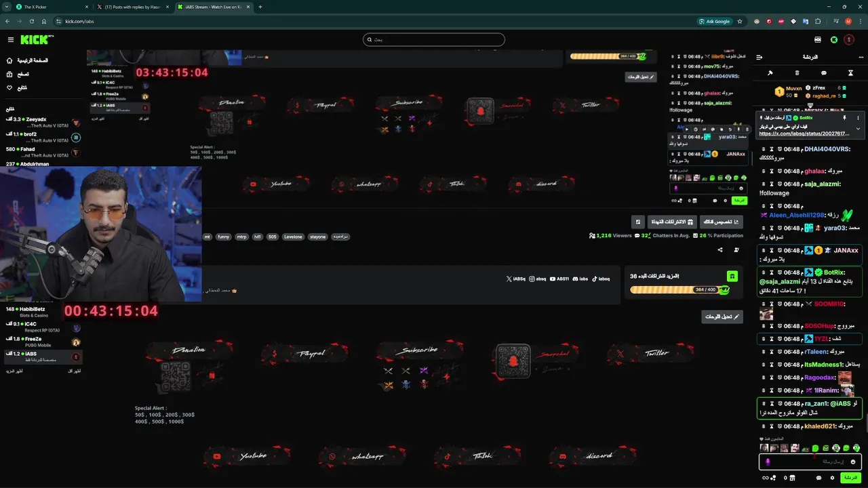Click the Twitter panel banner

pos(651,353)
